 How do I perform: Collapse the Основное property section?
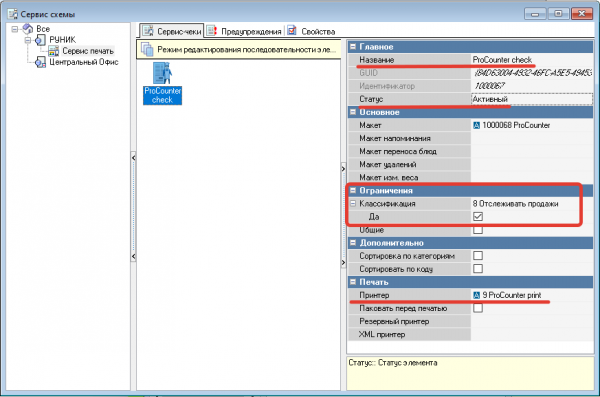click(353, 112)
